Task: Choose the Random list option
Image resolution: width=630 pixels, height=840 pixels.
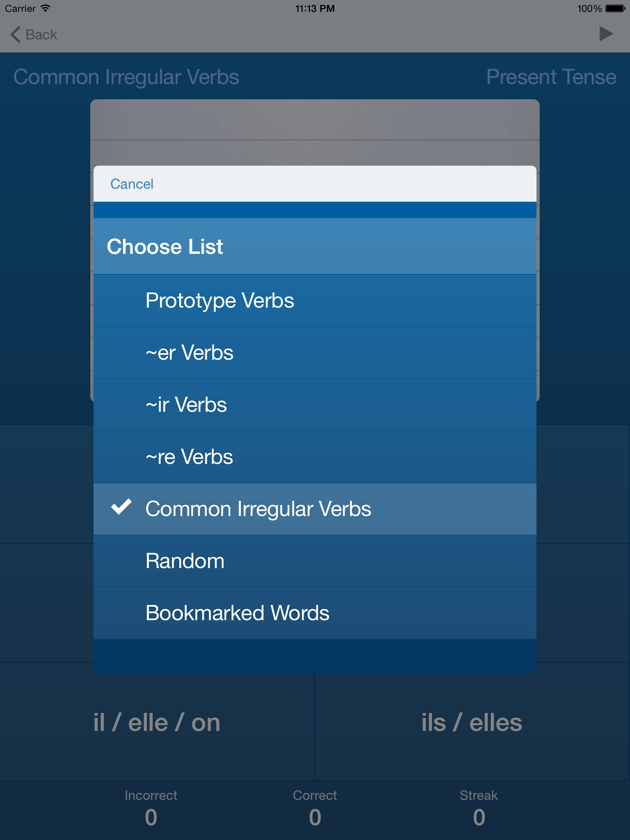Action: [x=315, y=561]
